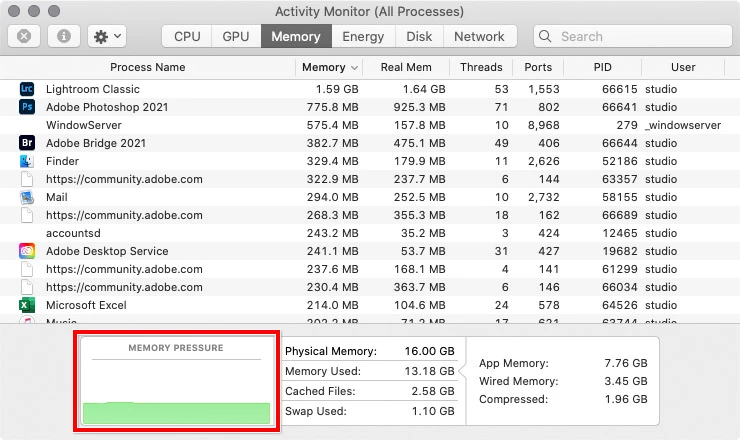The height and width of the screenshot is (440, 740).
Task: Select the Memory tab
Action: (296, 36)
